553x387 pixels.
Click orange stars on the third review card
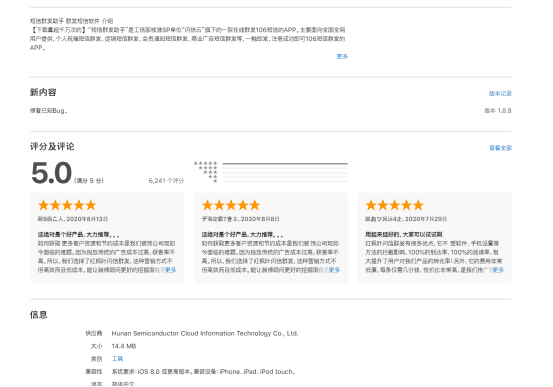395,205
